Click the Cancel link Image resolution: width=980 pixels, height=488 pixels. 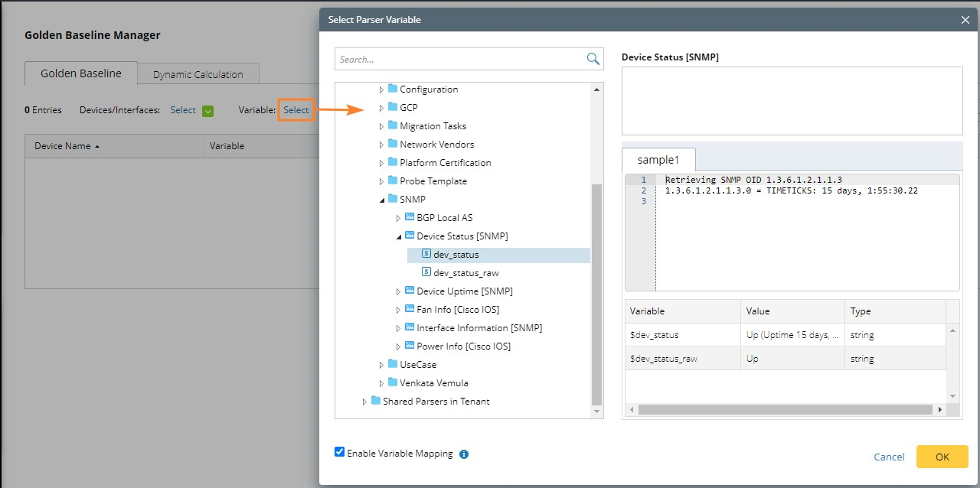(889, 457)
